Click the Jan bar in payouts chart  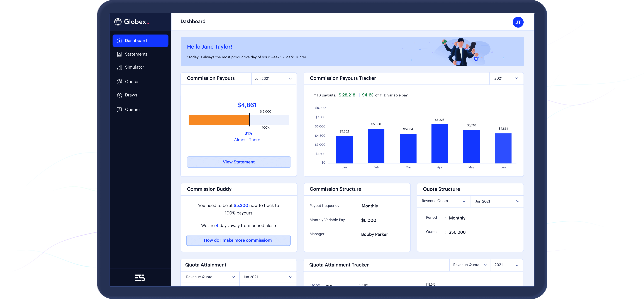coord(344,150)
